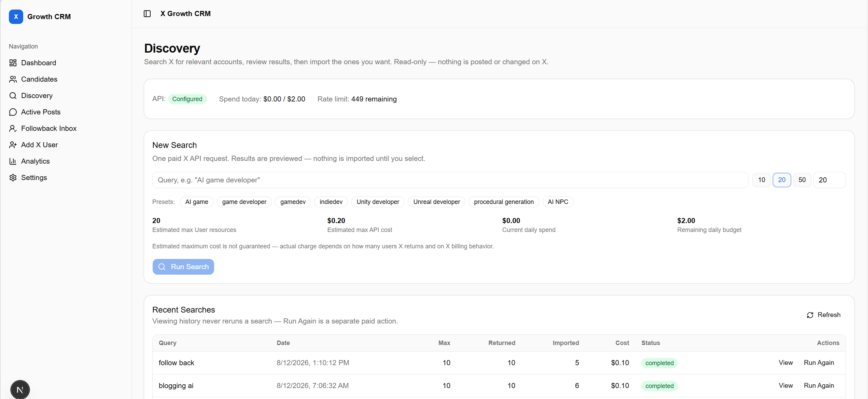Navigate to Active Posts

(41, 112)
